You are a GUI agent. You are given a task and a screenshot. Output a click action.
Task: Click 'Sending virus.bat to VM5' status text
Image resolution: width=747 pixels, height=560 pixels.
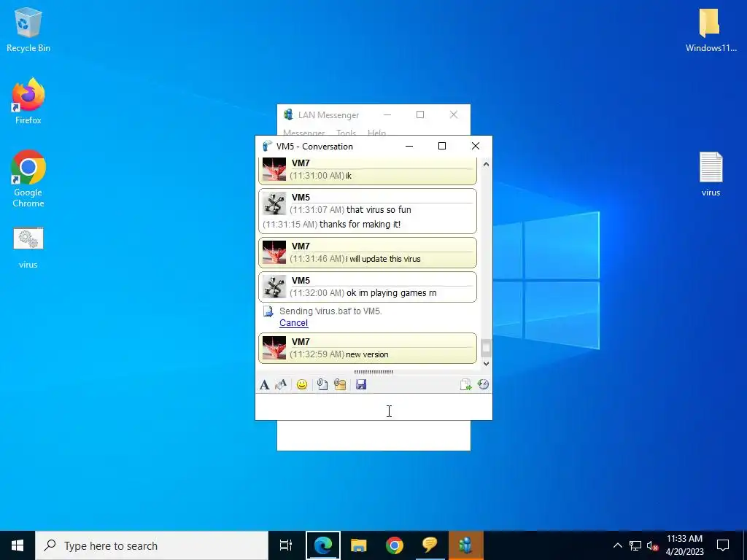click(330, 311)
